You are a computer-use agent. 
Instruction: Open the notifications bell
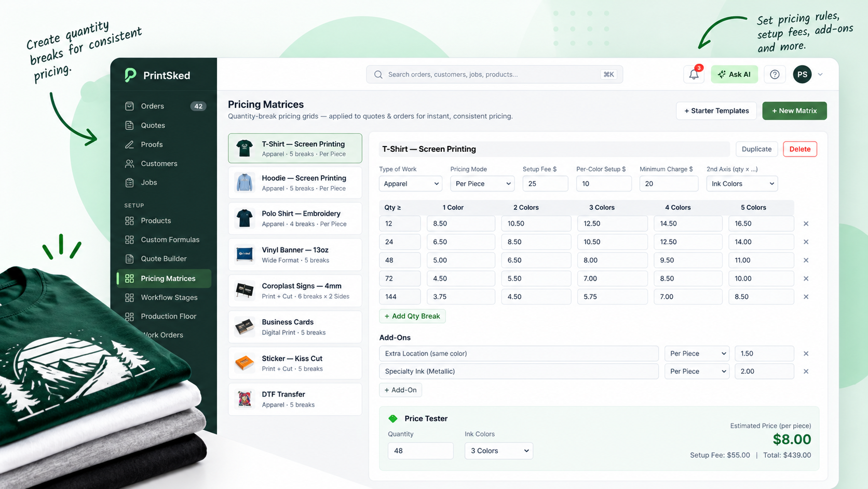point(694,74)
